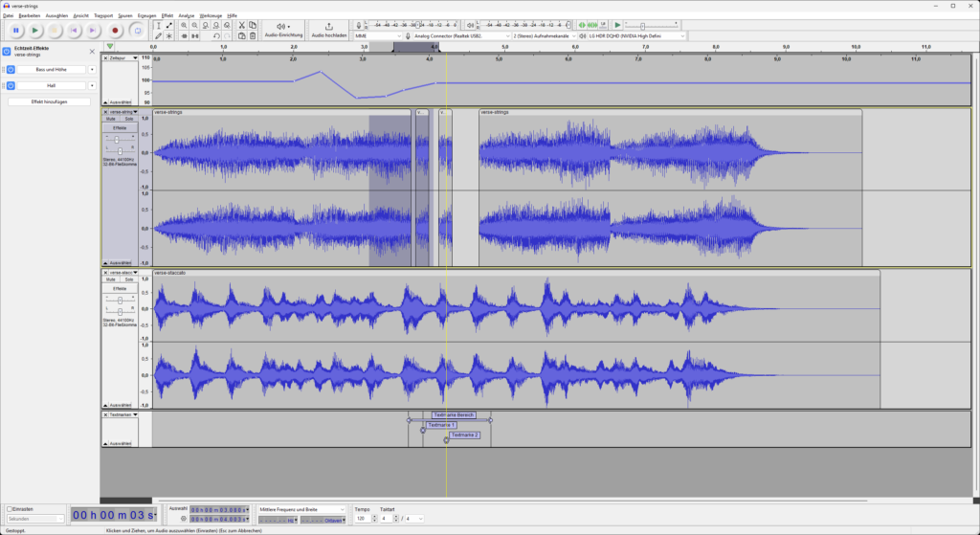This screenshot has width=980, height=535.
Task: Solo the verse-strings track
Action: pos(129,119)
